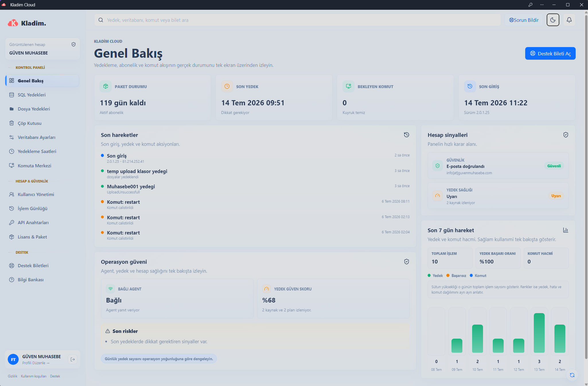This screenshot has height=386, width=588.
Task: Open İşlem Günlüğü
Action: [x=42, y=209]
